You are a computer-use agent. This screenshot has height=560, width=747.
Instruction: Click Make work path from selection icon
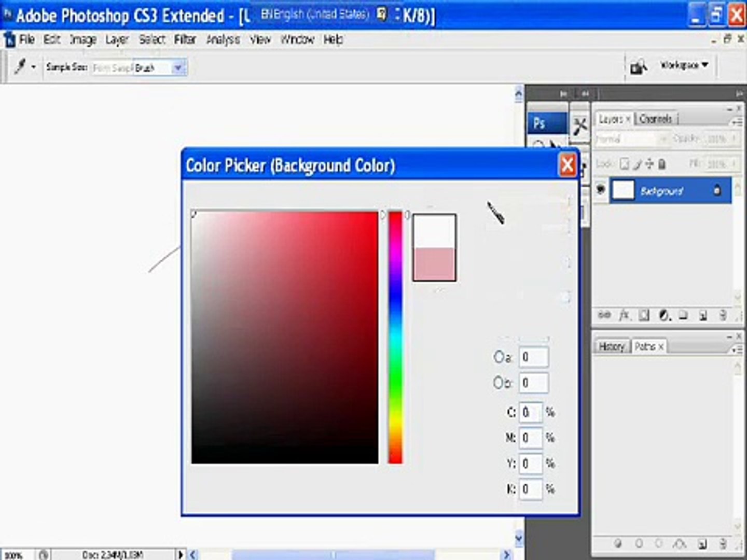click(680, 543)
